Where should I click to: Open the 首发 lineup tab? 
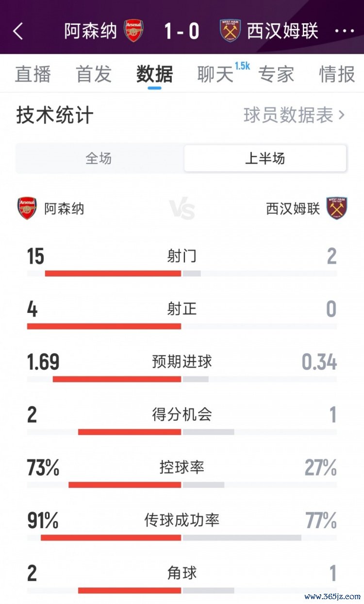coord(94,74)
